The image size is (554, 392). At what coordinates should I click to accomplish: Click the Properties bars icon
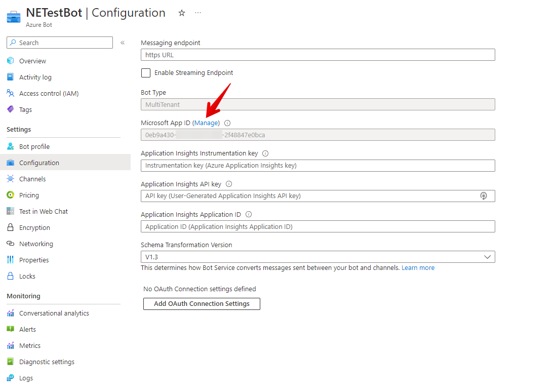[x=11, y=260]
